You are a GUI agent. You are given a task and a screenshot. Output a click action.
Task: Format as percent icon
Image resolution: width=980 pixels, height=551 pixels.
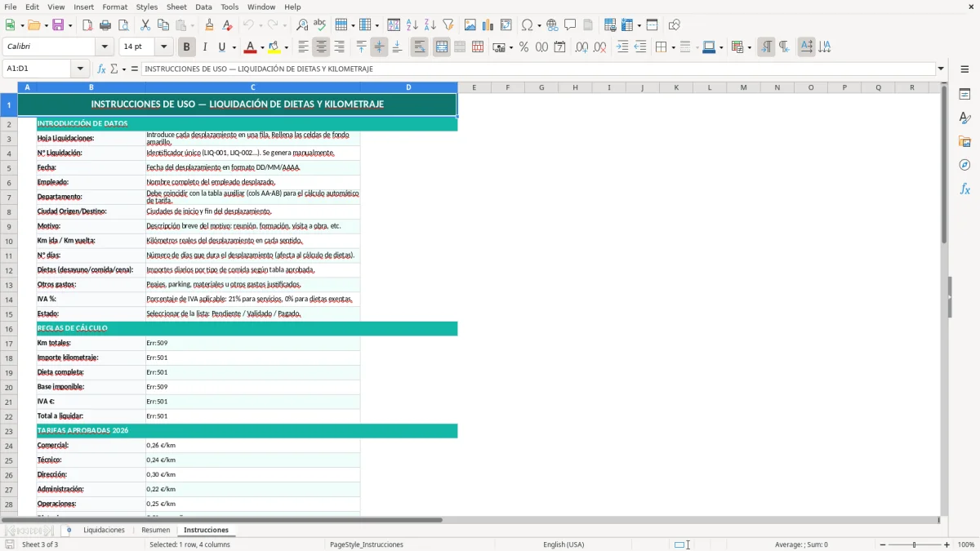[523, 47]
